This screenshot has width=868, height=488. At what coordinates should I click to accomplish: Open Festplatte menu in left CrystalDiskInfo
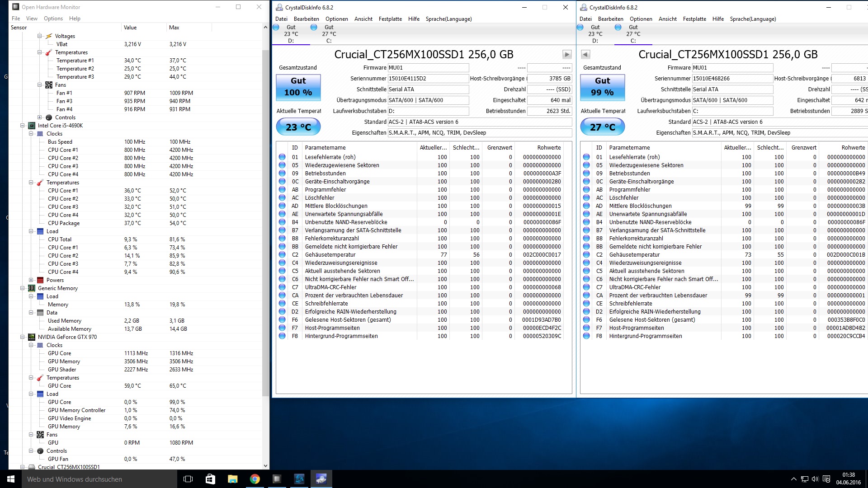pos(390,19)
